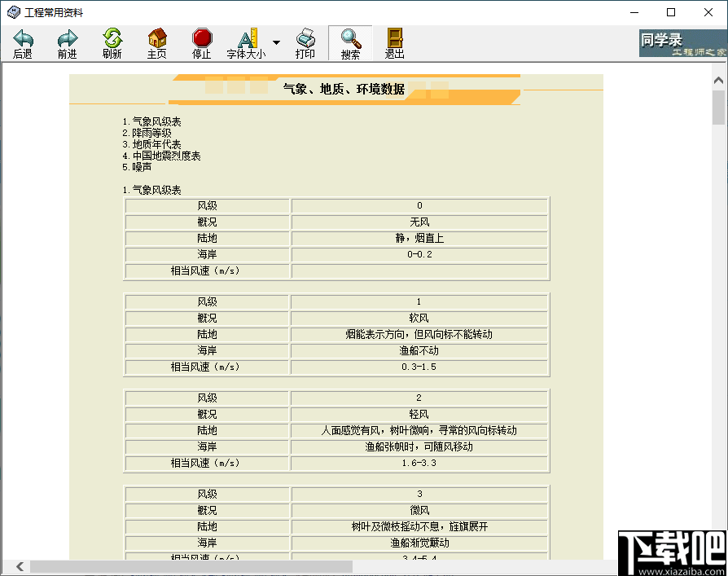
Task: Click the 0-0.2 value cell
Action: point(419,254)
